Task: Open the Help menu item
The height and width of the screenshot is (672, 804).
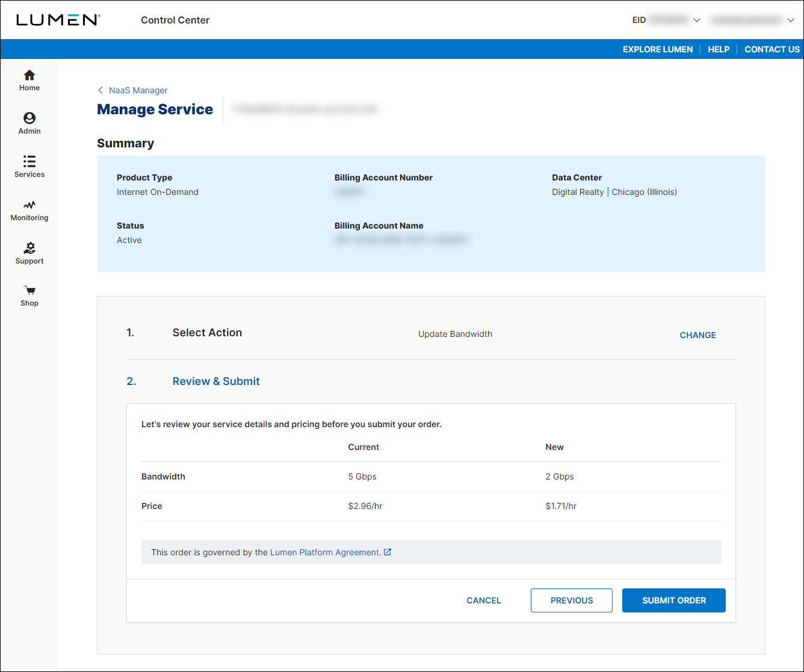Action: 719,49
